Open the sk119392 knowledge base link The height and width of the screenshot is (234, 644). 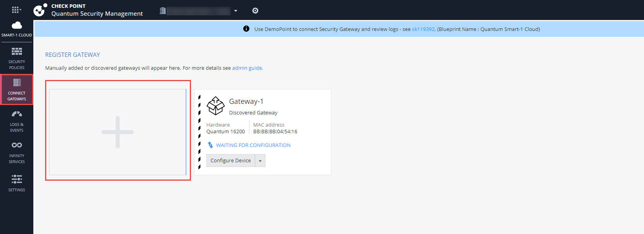[423, 29]
